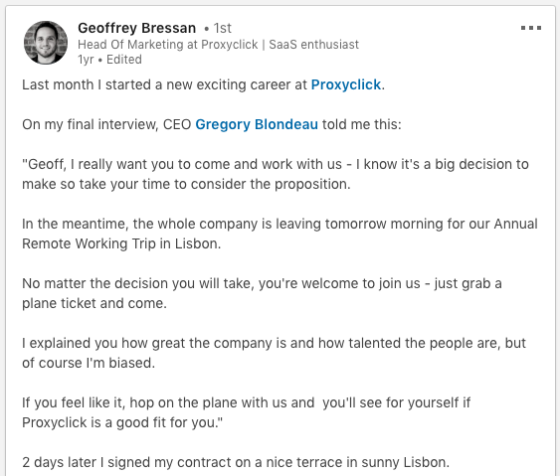Click the quote line starting with 'Geoff, I really want you'
The height and width of the screenshot is (476, 560).
tap(275, 164)
